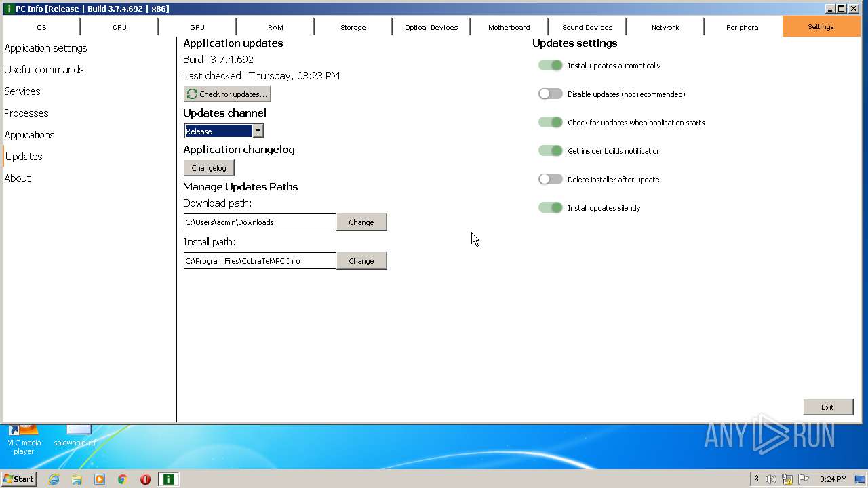This screenshot has width=868, height=488.
Task: Show hidden tray icons arrow
Action: (x=756, y=479)
